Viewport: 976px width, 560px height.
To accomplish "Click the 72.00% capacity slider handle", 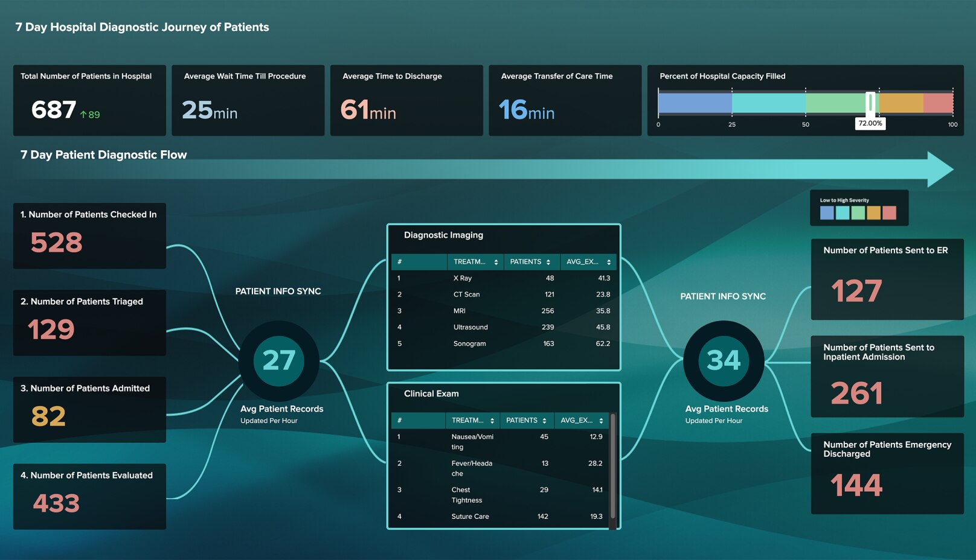I will pos(870,103).
